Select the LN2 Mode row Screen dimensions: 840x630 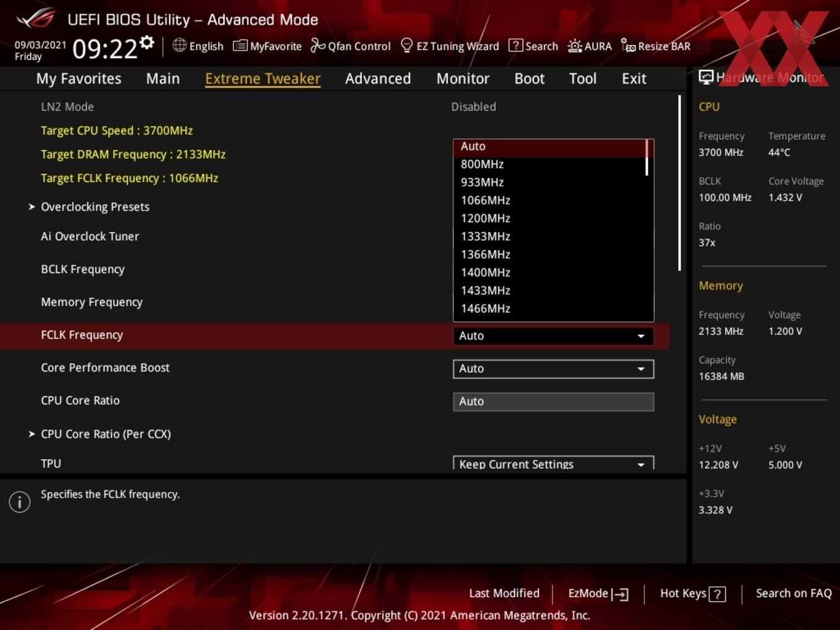pos(334,107)
